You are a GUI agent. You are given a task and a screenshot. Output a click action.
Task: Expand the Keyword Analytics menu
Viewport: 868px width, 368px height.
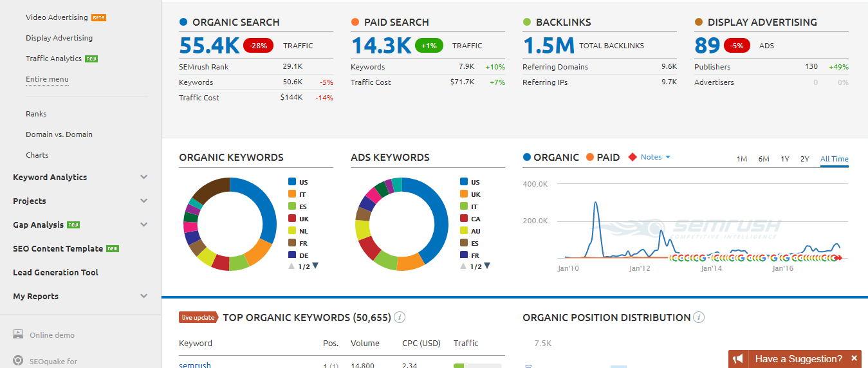[144, 177]
